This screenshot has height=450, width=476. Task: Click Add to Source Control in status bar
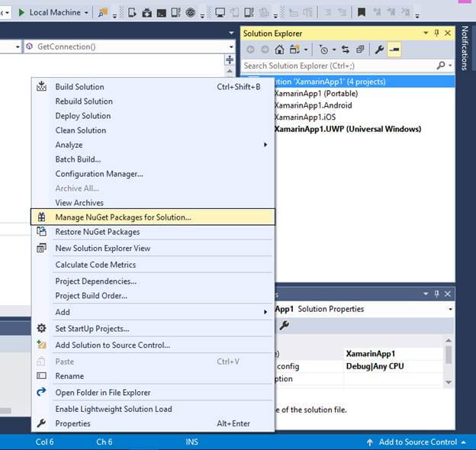point(416,442)
